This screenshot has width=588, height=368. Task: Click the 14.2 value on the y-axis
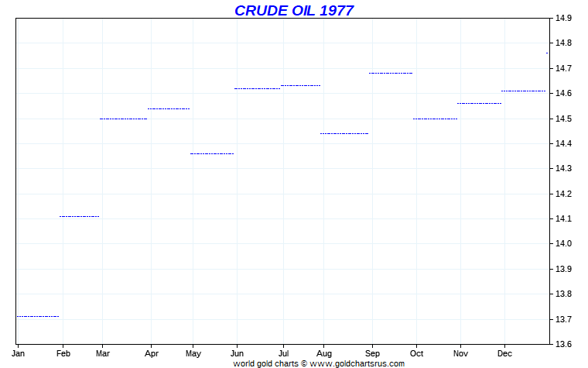(563, 194)
